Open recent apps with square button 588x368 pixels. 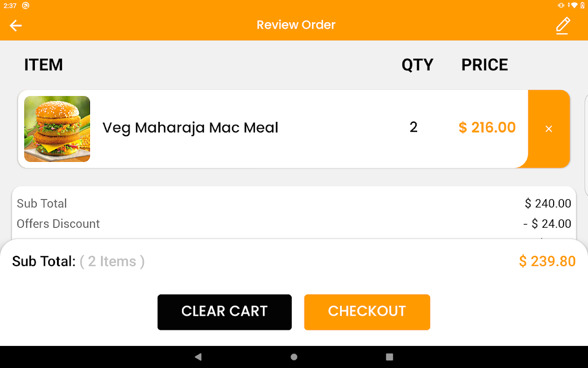(390, 357)
